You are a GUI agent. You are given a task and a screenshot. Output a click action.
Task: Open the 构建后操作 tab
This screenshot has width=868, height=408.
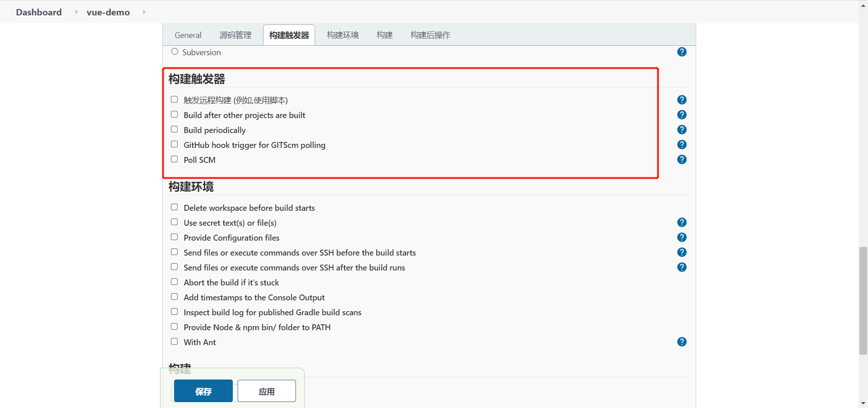(430, 35)
